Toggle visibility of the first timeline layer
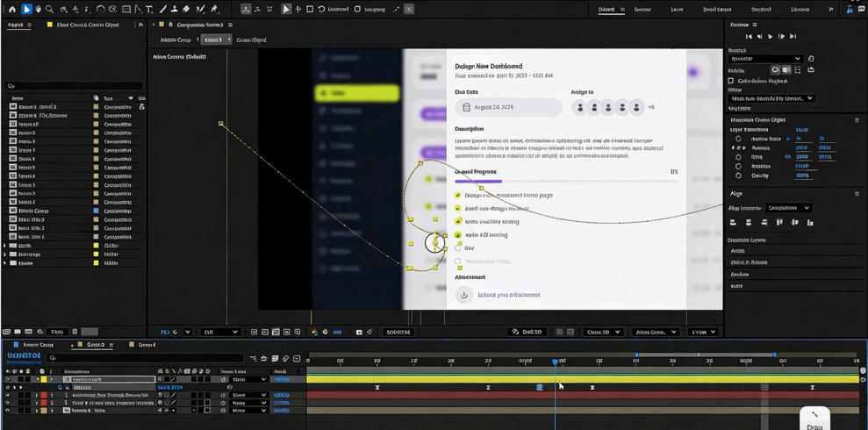The height and width of the screenshot is (430, 868). (x=8, y=379)
